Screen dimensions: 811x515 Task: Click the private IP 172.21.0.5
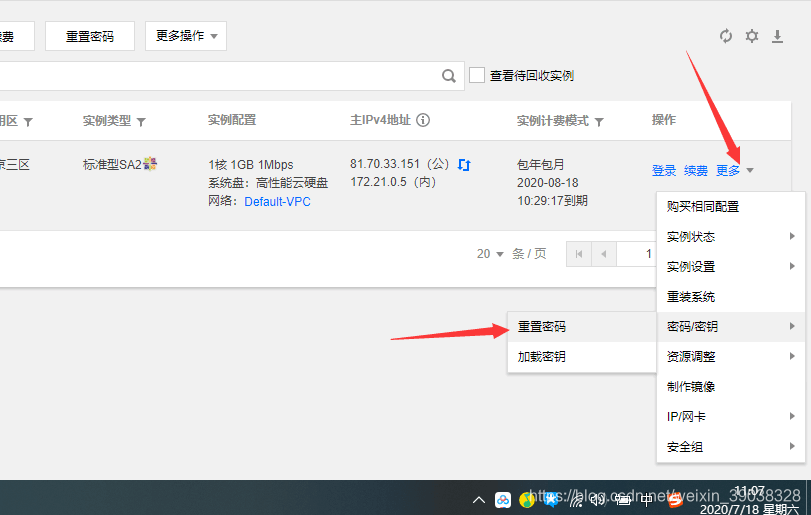tap(378, 182)
